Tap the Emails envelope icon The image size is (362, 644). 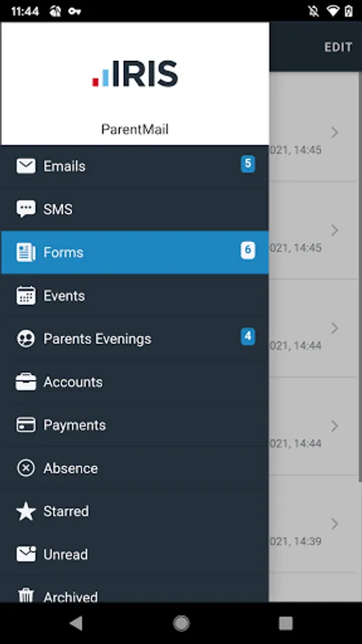click(26, 166)
